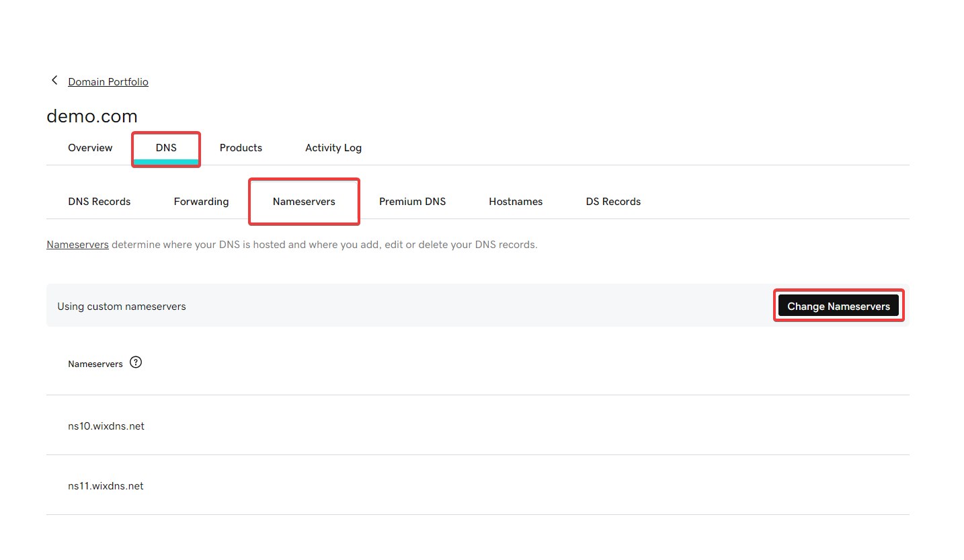
Task: Switch to the Products tab
Action: pos(241,148)
